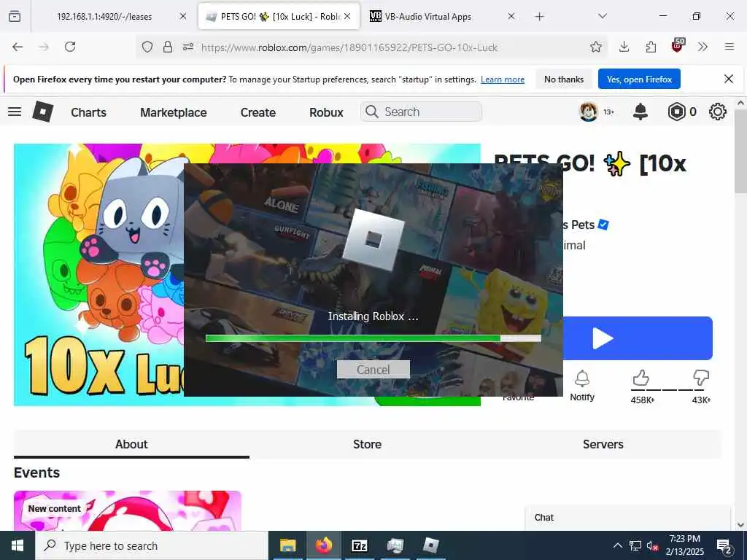Open site permissions icon in address bar
This screenshot has height=560, width=747.
click(188, 47)
